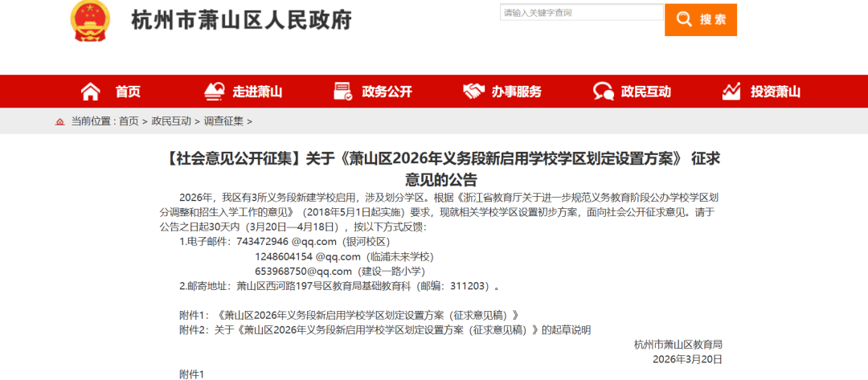The width and height of the screenshot is (868, 380).
Task: Go to 办事服务 in the navigation bar
Action: click(517, 92)
